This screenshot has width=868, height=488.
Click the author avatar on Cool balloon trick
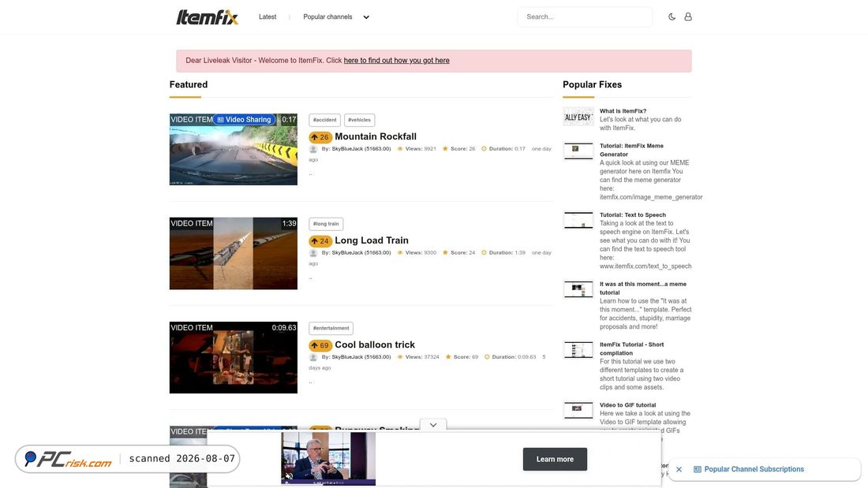pos(313,357)
